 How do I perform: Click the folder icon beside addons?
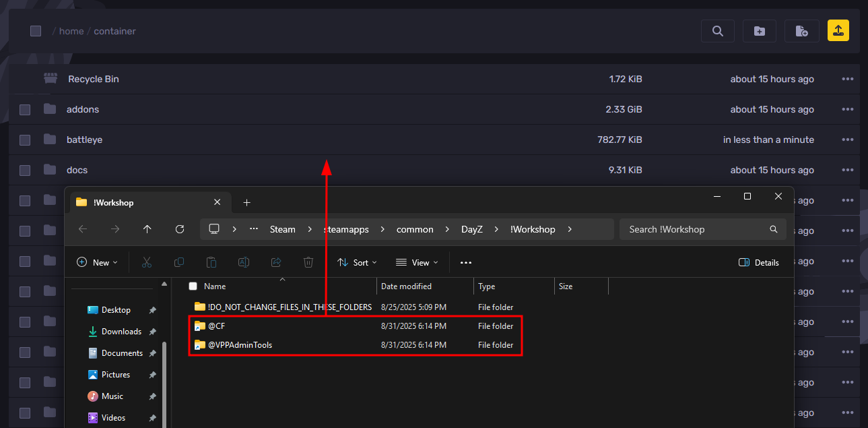pyautogui.click(x=50, y=109)
